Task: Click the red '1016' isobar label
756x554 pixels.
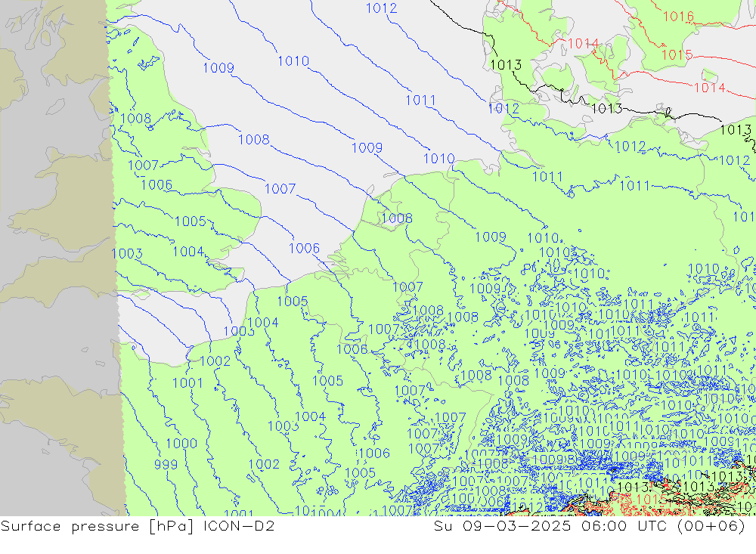Action: point(678,17)
